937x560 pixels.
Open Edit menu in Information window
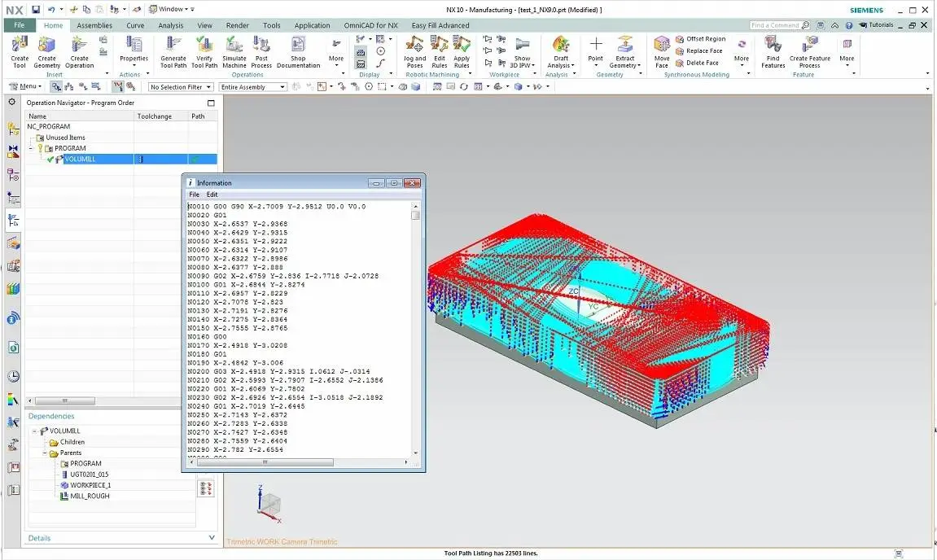point(212,195)
